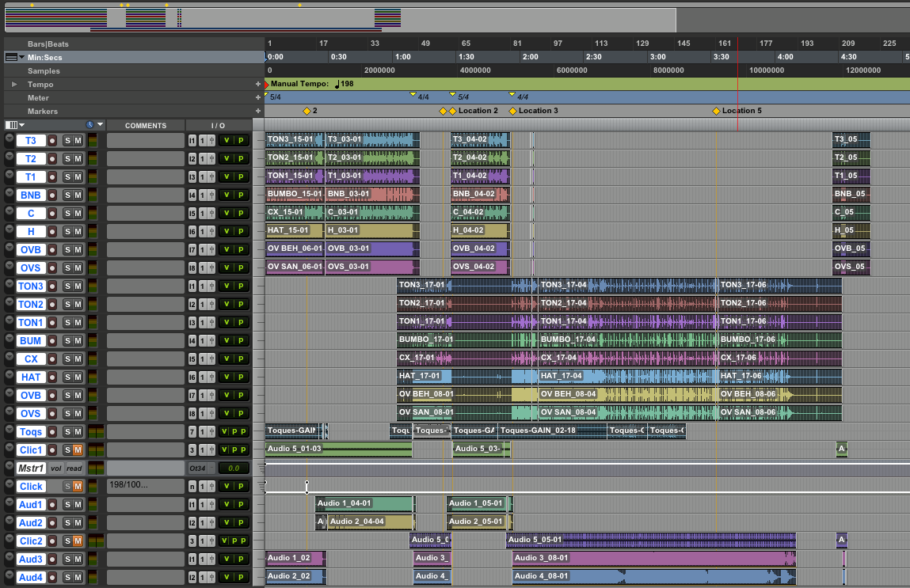Arm the Aud1 track for recording
Image resolution: width=910 pixels, height=588 pixels.
tap(52, 505)
